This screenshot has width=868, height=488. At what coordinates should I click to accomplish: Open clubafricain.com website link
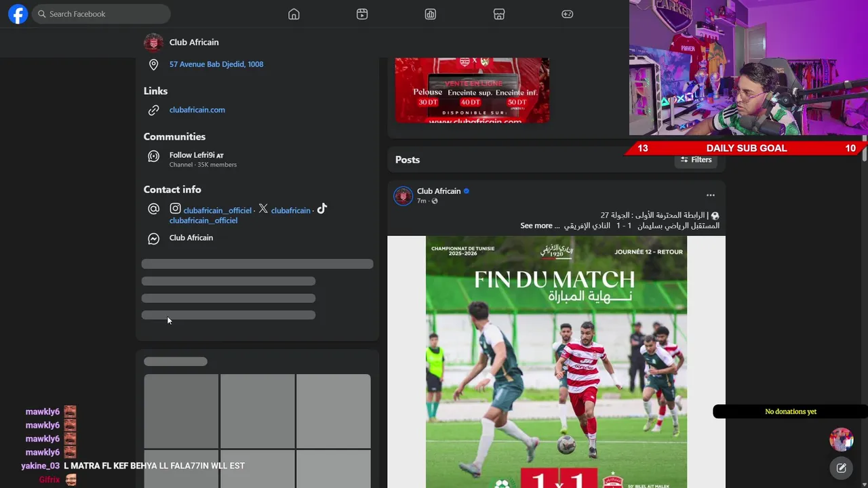197,110
